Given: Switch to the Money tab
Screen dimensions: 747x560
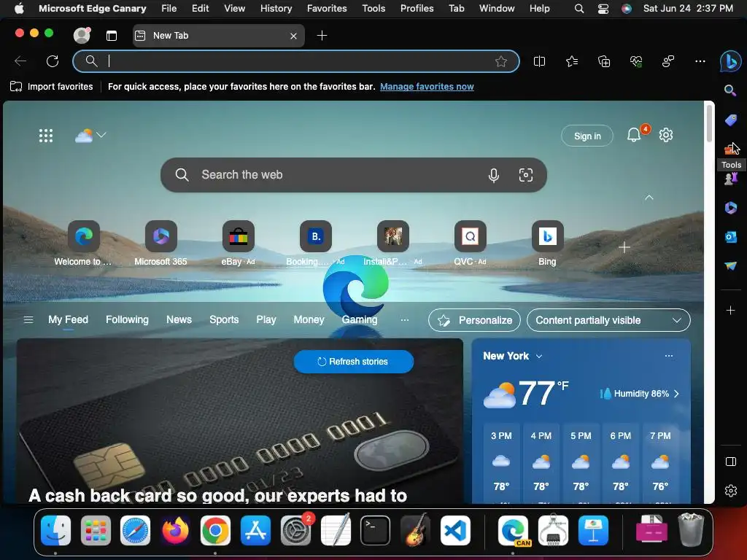Looking at the screenshot, I should (309, 320).
